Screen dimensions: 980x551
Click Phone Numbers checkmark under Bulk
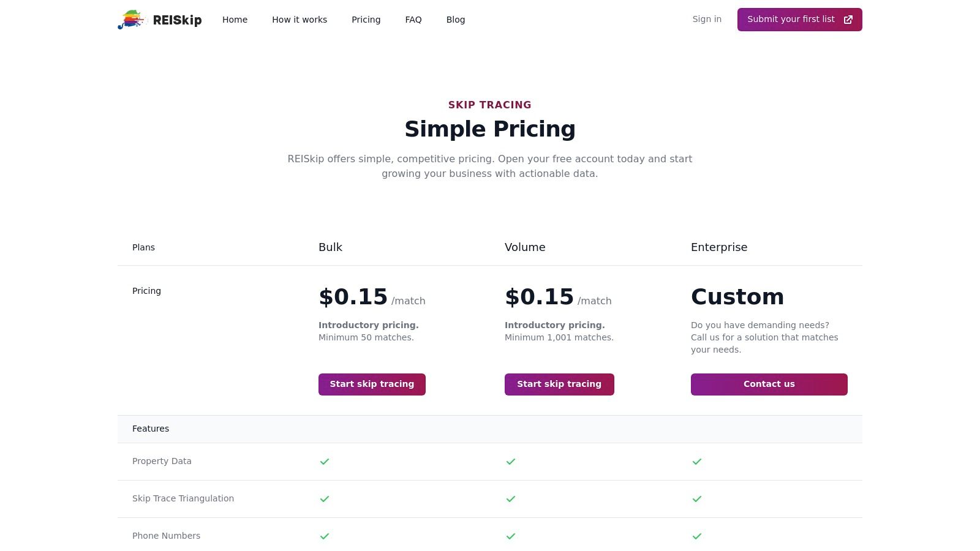[325, 536]
